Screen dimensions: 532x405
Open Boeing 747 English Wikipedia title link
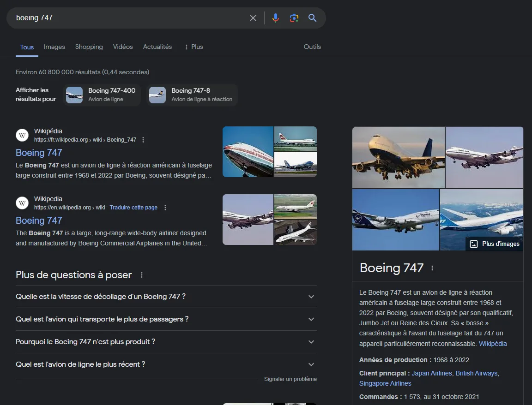(x=39, y=220)
